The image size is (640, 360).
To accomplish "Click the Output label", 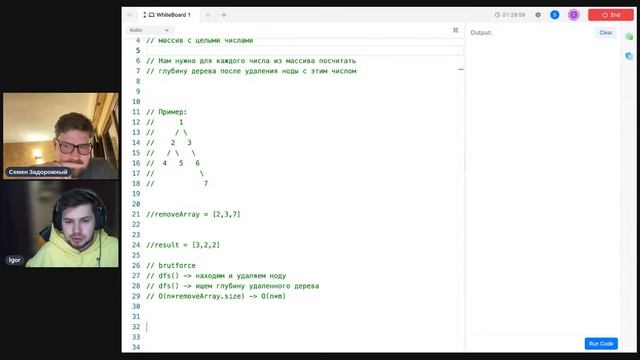I will 481,33.
